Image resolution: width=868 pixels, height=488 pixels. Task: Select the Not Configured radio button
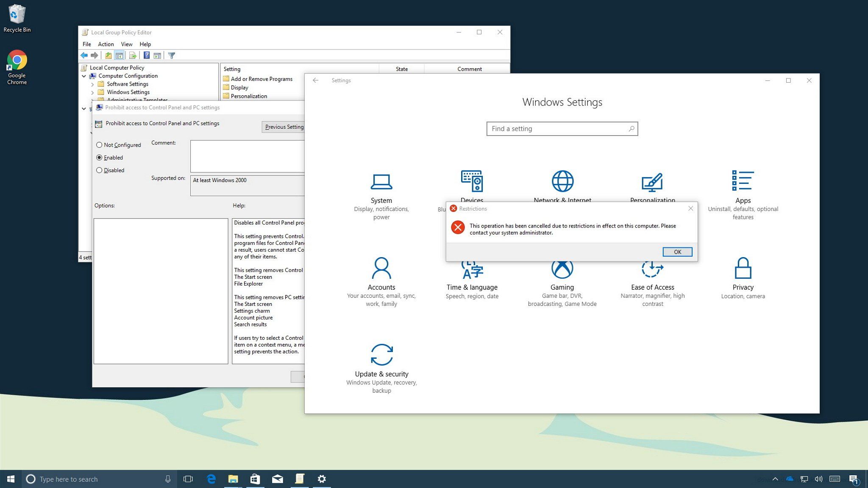click(99, 145)
